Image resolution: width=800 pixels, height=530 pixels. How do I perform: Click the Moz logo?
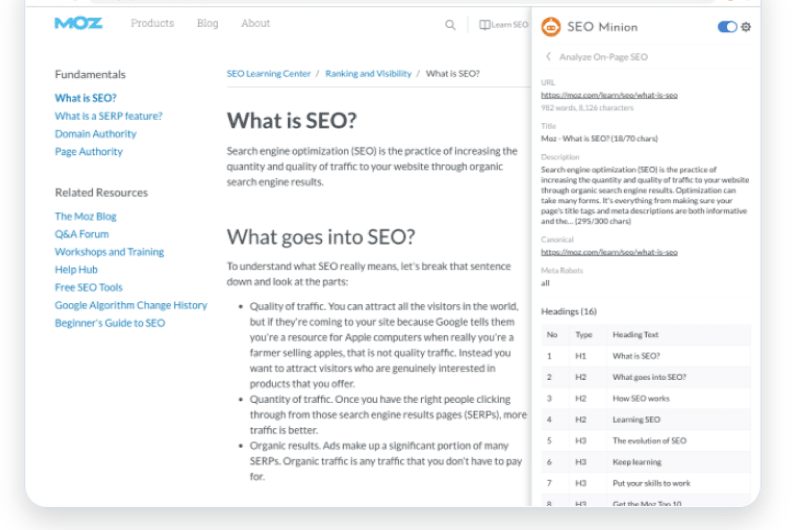pos(79,23)
